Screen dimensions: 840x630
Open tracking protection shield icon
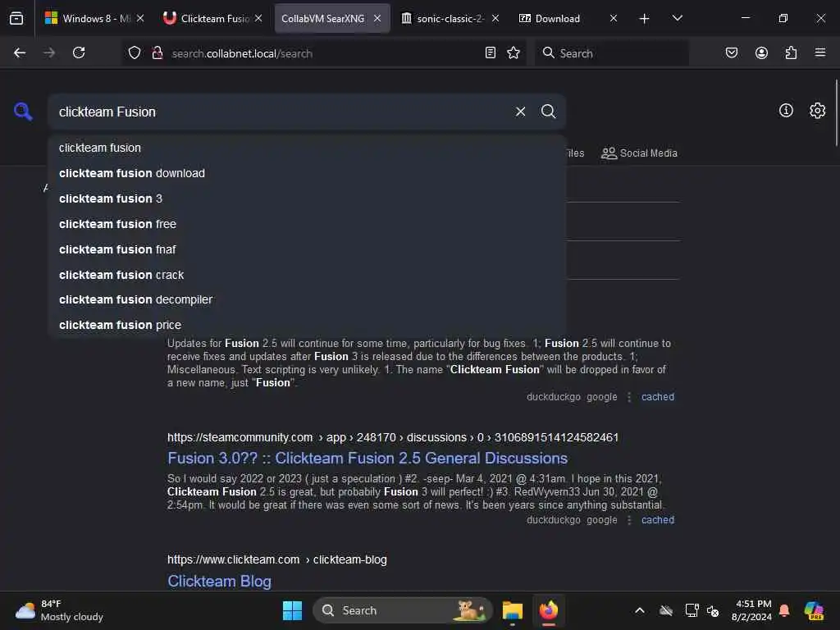tap(135, 53)
